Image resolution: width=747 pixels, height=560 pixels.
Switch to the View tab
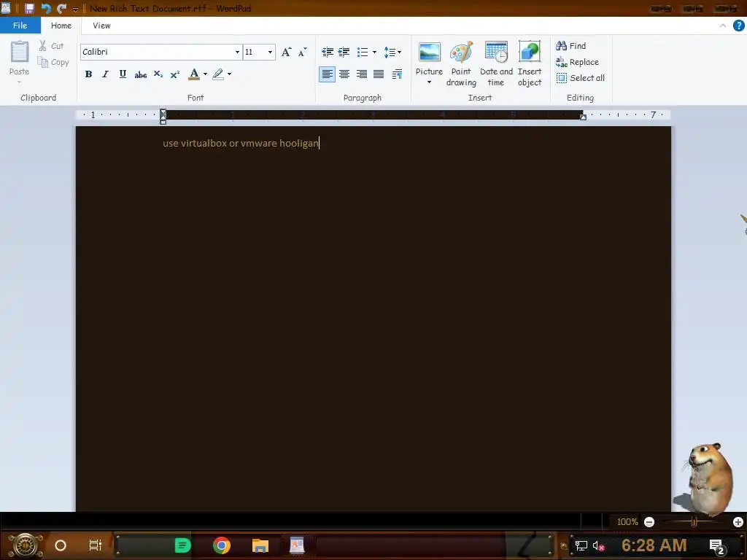tap(101, 26)
